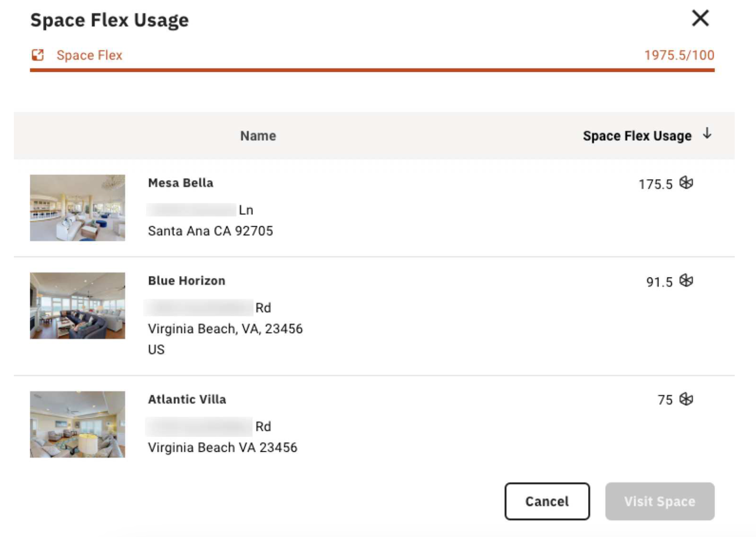Image resolution: width=756 pixels, height=537 pixels.
Task: Click the descending sort arrow on Space Flex Usage
Action: pyautogui.click(x=707, y=135)
